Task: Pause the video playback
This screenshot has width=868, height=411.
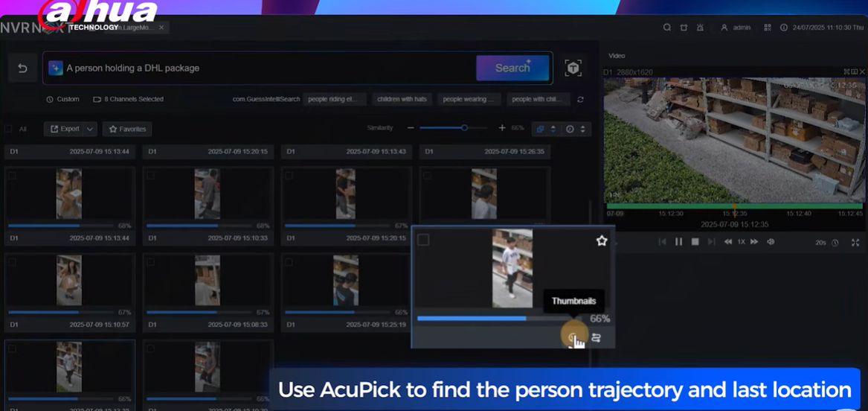Action: [x=678, y=242]
